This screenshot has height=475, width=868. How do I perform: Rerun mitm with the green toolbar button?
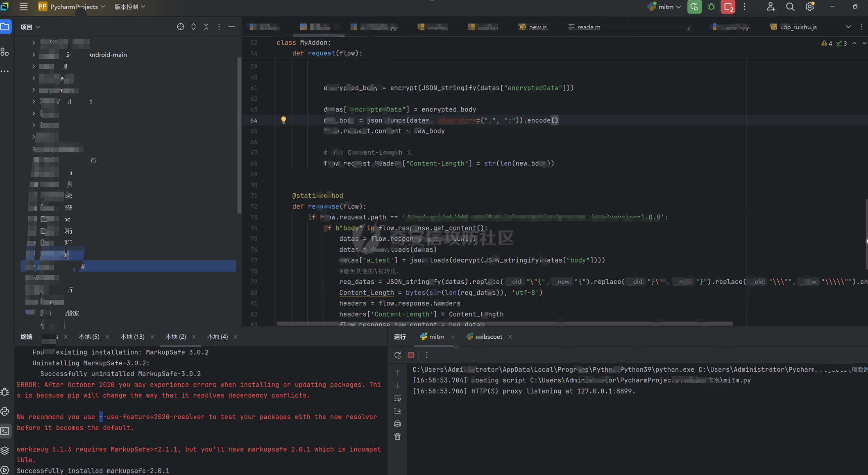point(694,7)
